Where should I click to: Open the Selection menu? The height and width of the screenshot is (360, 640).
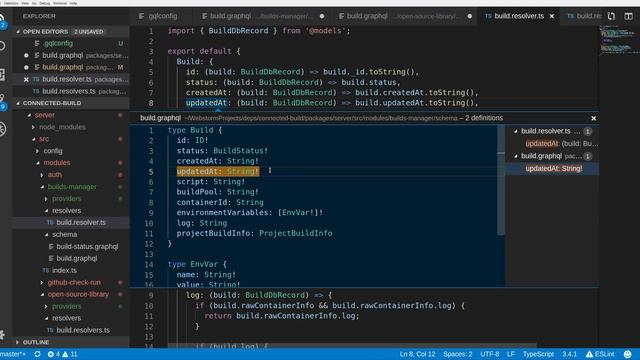point(11,3)
